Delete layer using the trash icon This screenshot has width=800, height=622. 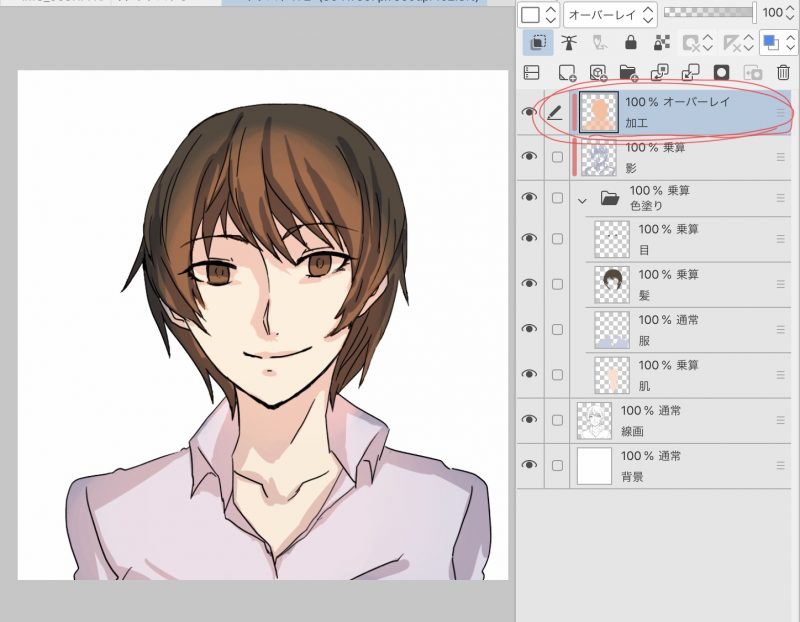783,73
